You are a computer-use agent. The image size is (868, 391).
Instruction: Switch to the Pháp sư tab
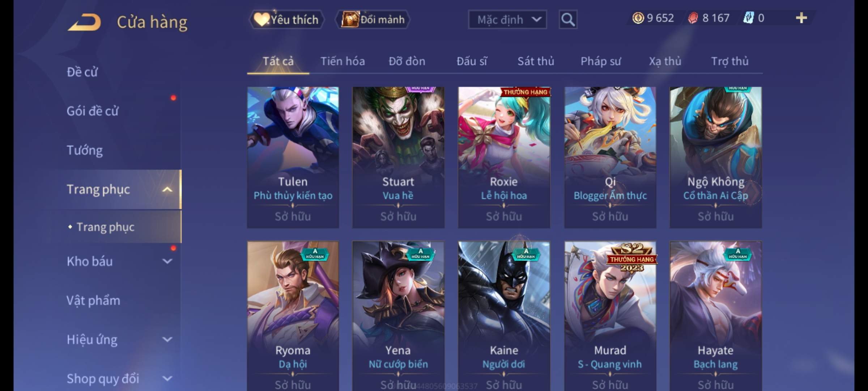tap(601, 61)
